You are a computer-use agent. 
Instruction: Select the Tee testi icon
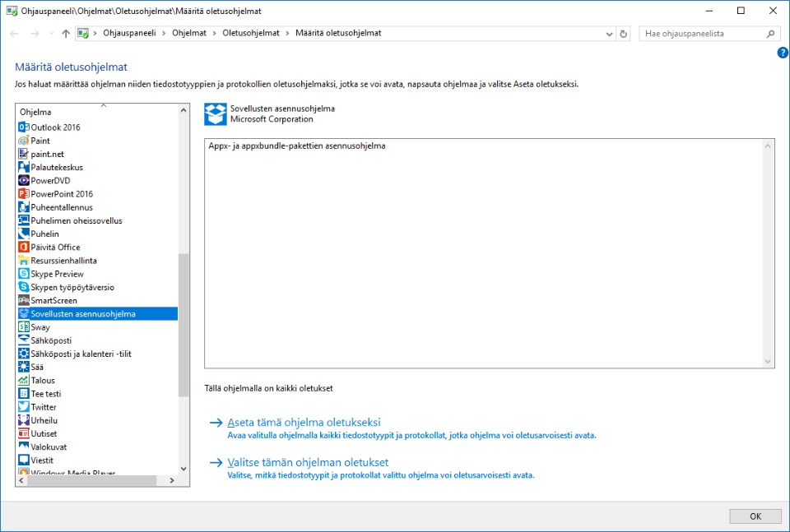click(x=23, y=394)
